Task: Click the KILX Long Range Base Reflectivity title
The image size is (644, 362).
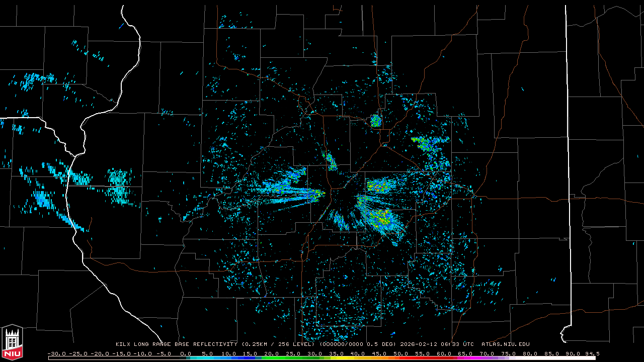Action: point(177,344)
